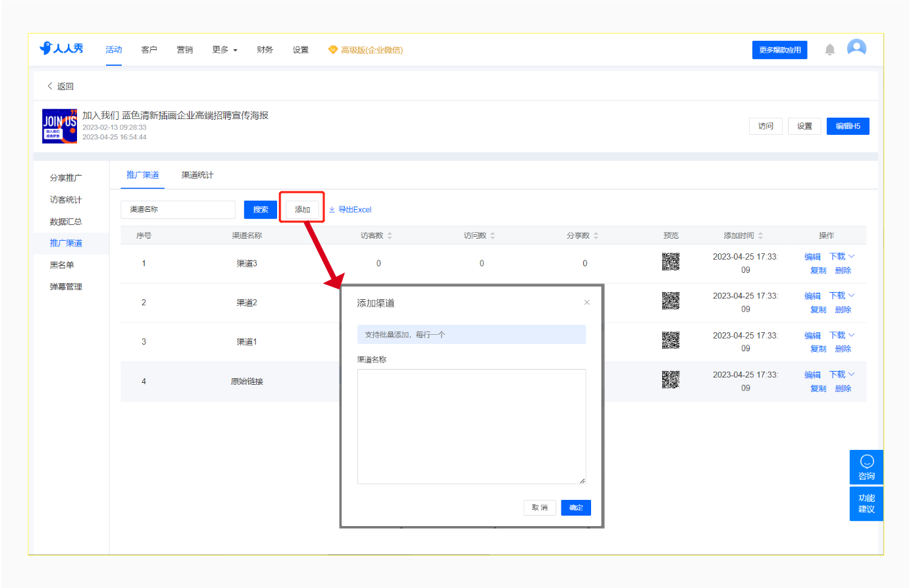909x588 pixels.
Task: Click 编辑 for 原始链接
Action: pos(812,375)
